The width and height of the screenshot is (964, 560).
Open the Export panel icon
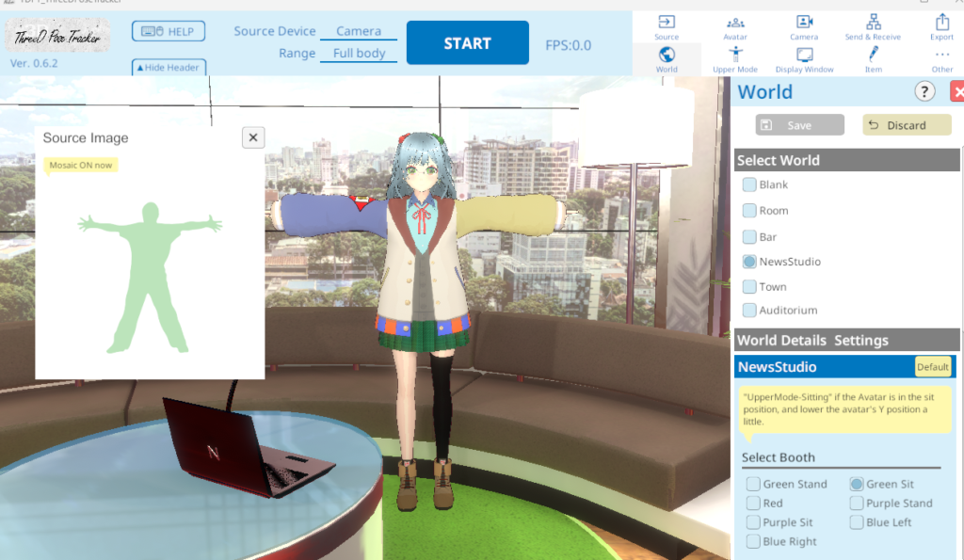pos(941,27)
